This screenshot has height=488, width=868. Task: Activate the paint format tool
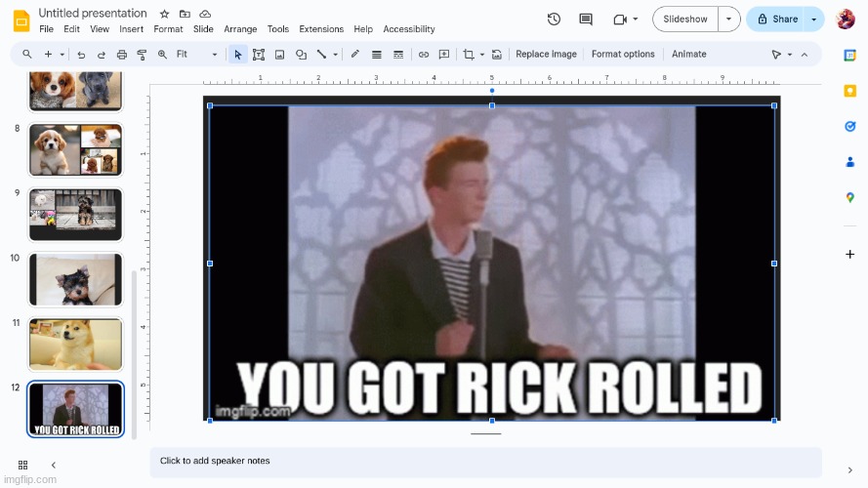(x=142, y=55)
